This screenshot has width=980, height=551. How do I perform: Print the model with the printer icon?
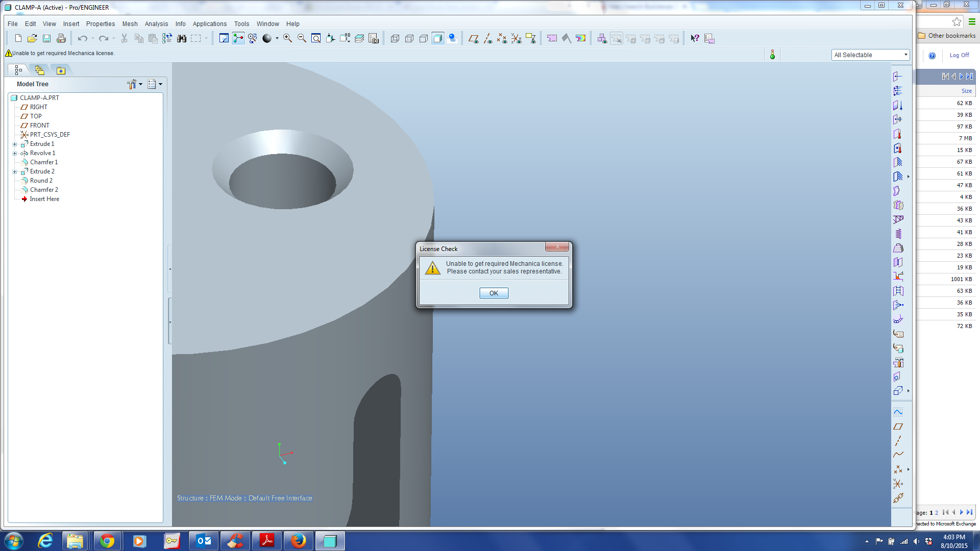[61, 38]
